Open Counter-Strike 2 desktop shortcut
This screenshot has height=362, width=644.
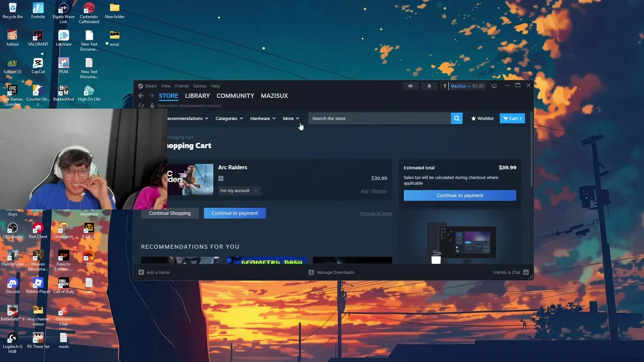[38, 96]
